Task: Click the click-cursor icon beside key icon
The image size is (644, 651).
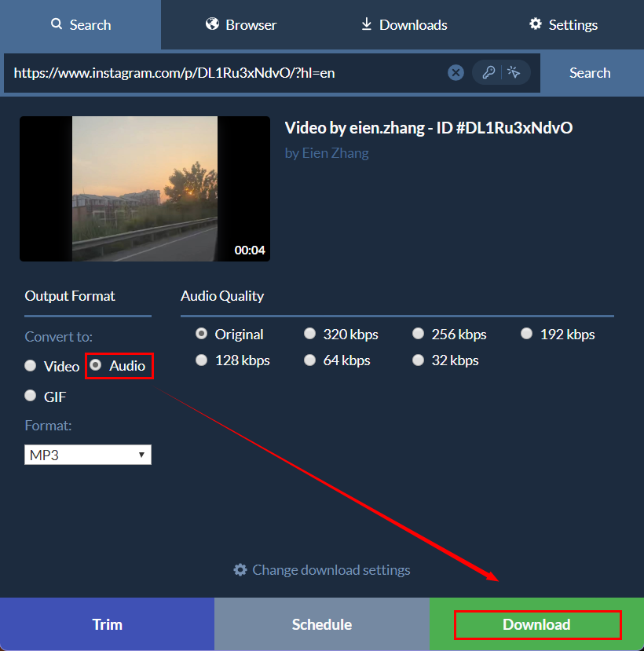Action: pos(514,72)
